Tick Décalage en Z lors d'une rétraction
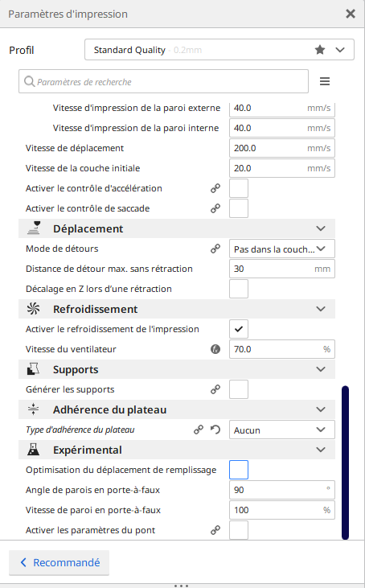This screenshot has width=365, height=588. tap(239, 289)
